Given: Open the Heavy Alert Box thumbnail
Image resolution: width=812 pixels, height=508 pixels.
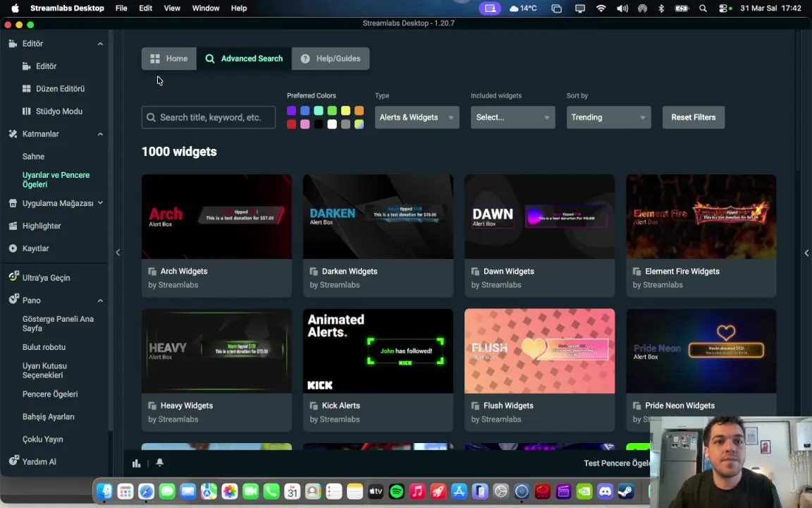Looking at the screenshot, I should 216,351.
